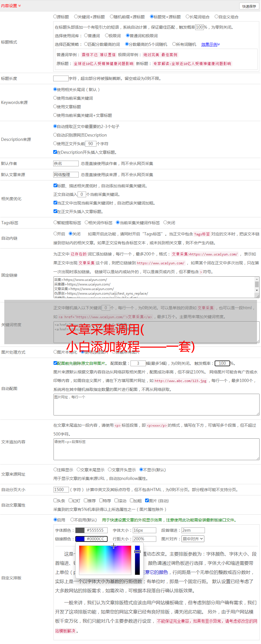Uncheck 在Description开头插入文章标题 option

pyautogui.click(x=55, y=152)
